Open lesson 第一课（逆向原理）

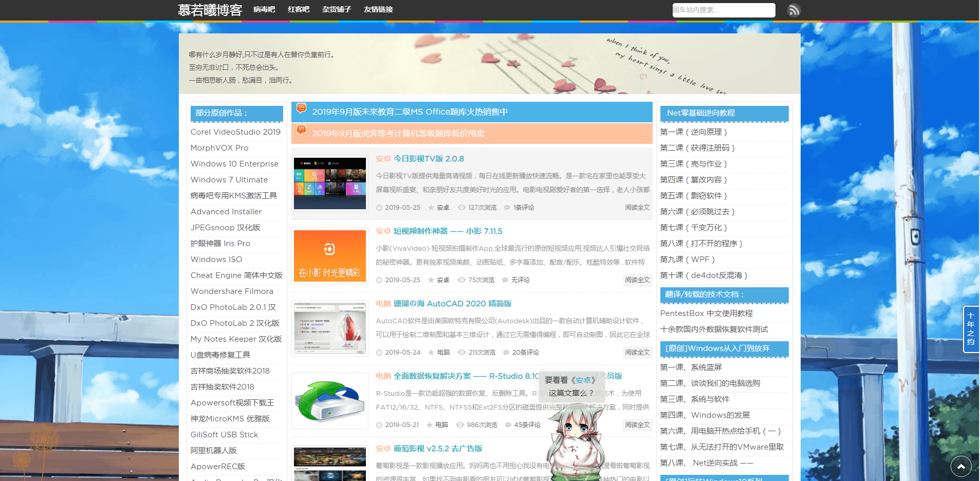pyautogui.click(x=693, y=132)
